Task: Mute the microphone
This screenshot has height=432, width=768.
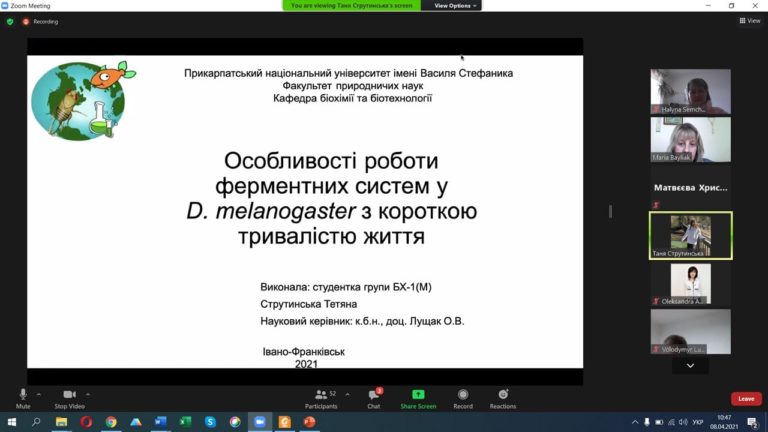Action: point(23,394)
